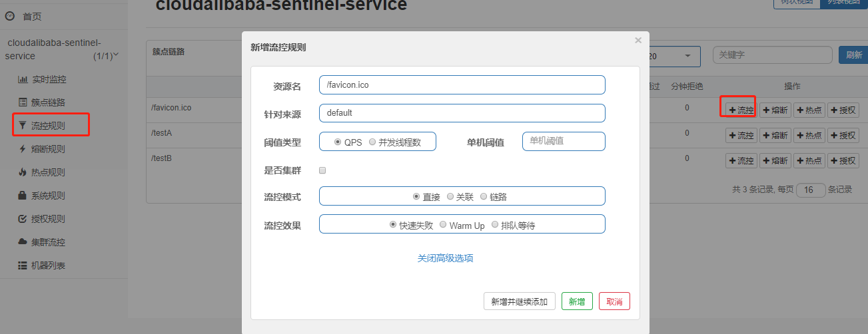Select 链路 flow control mode

click(x=484, y=196)
